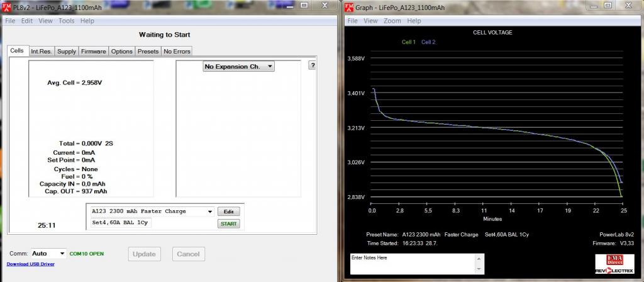The width and height of the screenshot is (644, 282).
Task: Open the Zoom menu in Graph window
Action: point(392,21)
